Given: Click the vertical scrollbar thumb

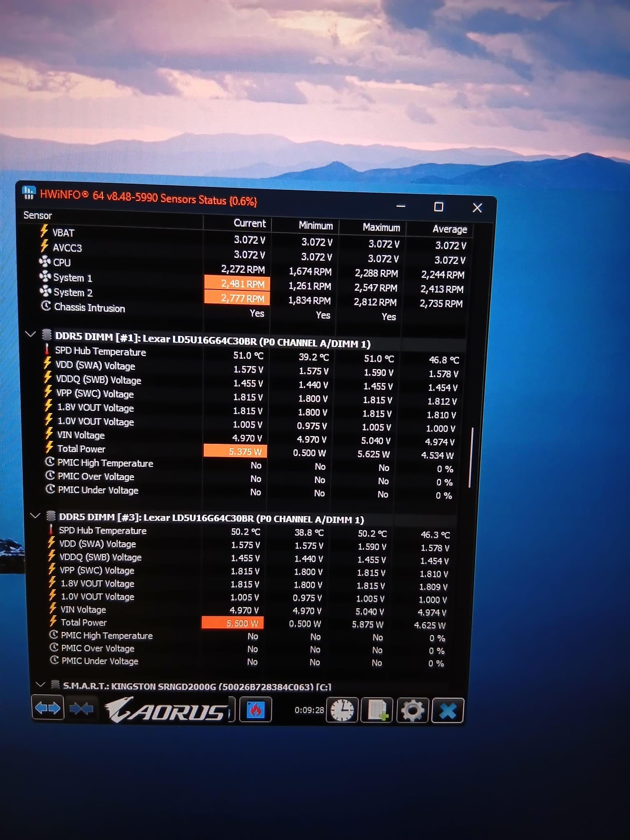Looking at the screenshot, I should 471,457.
